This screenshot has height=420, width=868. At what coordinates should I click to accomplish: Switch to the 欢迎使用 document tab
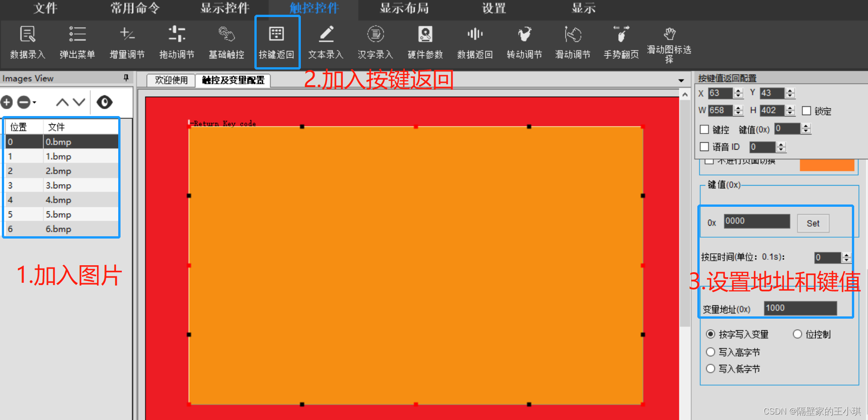(171, 80)
